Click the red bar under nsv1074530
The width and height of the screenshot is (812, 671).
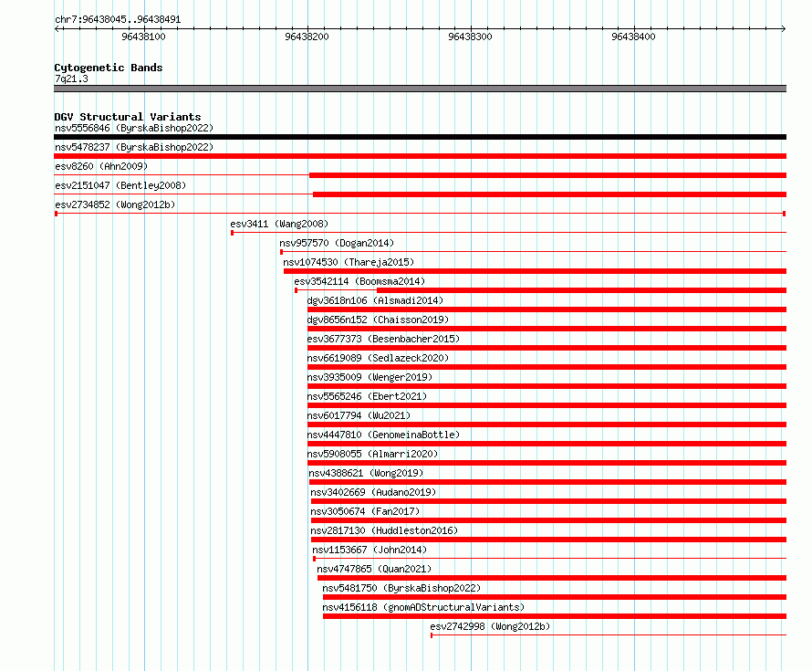click(x=535, y=271)
